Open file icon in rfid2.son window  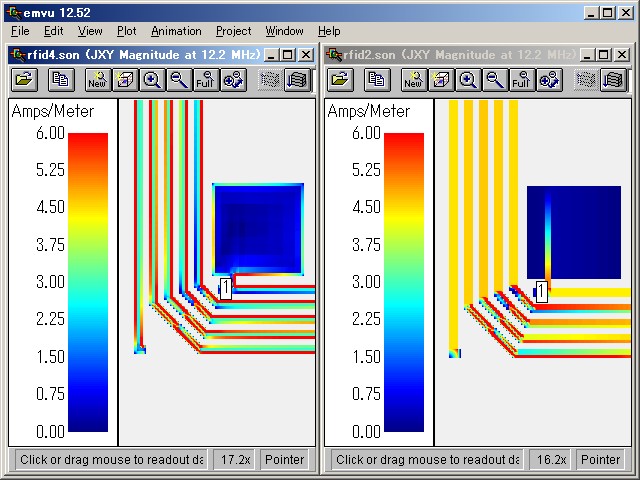340,80
